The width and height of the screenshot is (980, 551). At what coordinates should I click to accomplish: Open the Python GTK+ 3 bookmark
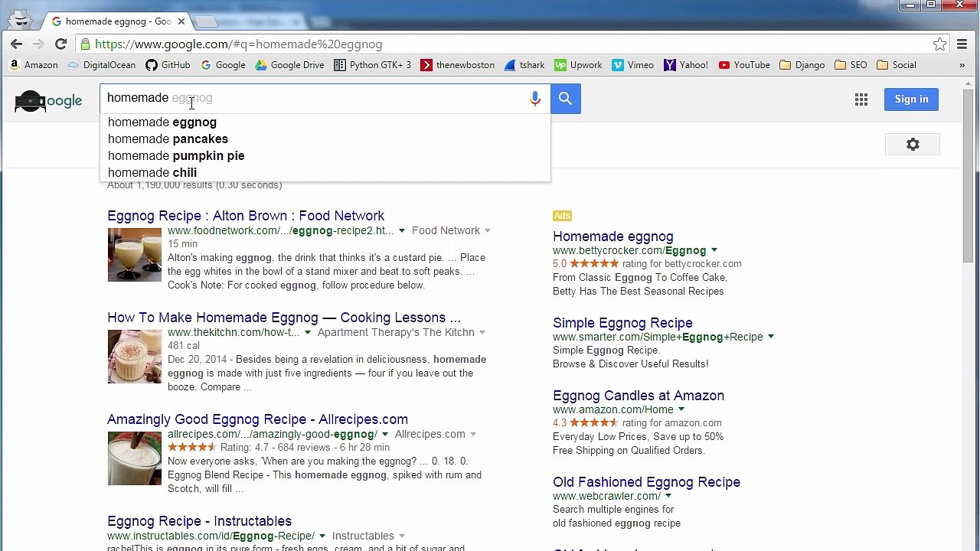[373, 65]
